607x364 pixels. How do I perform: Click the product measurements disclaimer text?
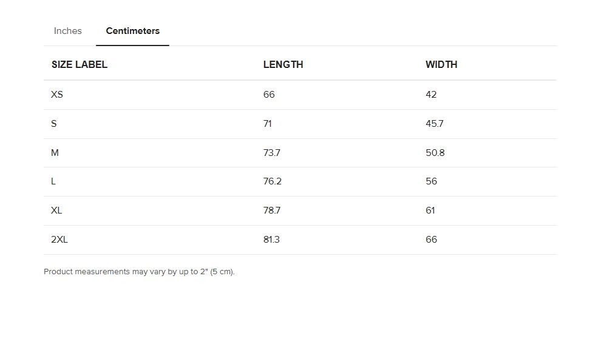tap(139, 272)
